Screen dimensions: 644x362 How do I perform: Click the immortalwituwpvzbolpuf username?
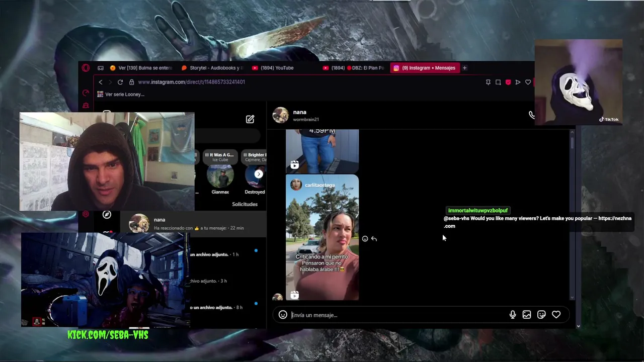pyautogui.click(x=478, y=210)
